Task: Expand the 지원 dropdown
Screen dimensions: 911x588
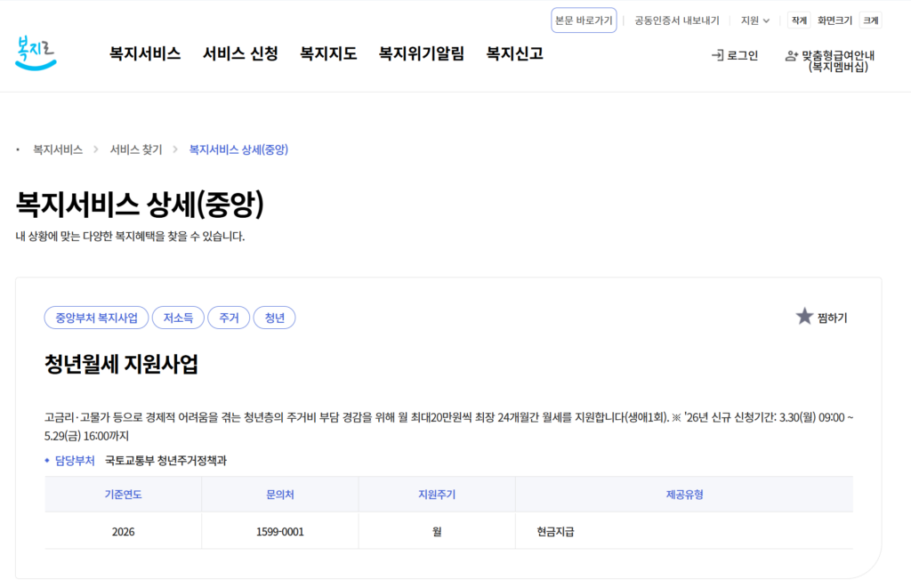Action: 755,20
